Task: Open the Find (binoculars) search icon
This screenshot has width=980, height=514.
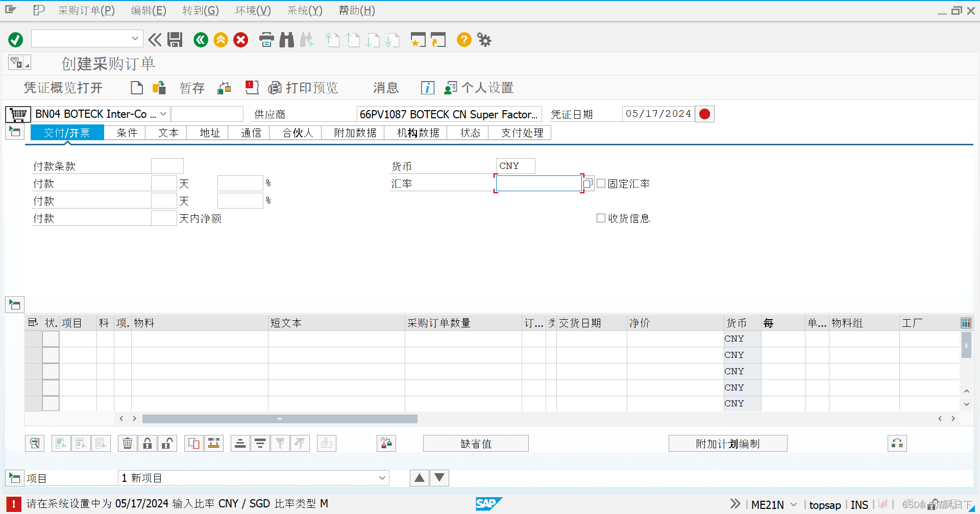Action: [x=286, y=40]
